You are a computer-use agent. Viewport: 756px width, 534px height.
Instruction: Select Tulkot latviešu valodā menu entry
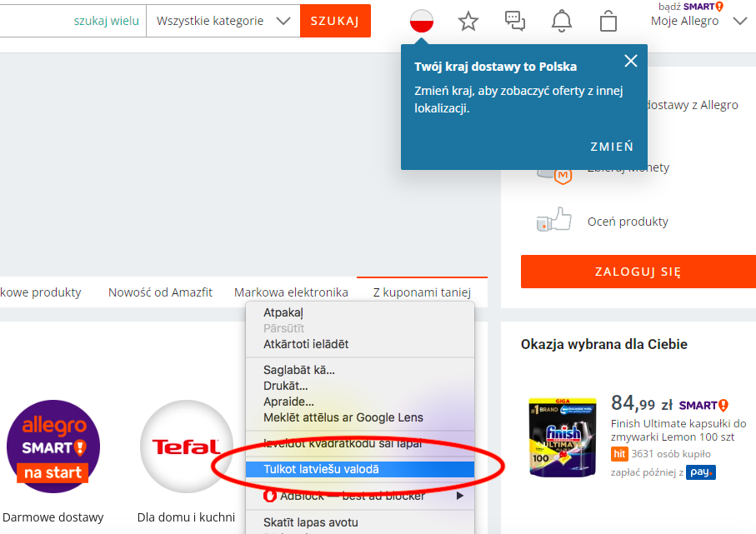coord(360,469)
